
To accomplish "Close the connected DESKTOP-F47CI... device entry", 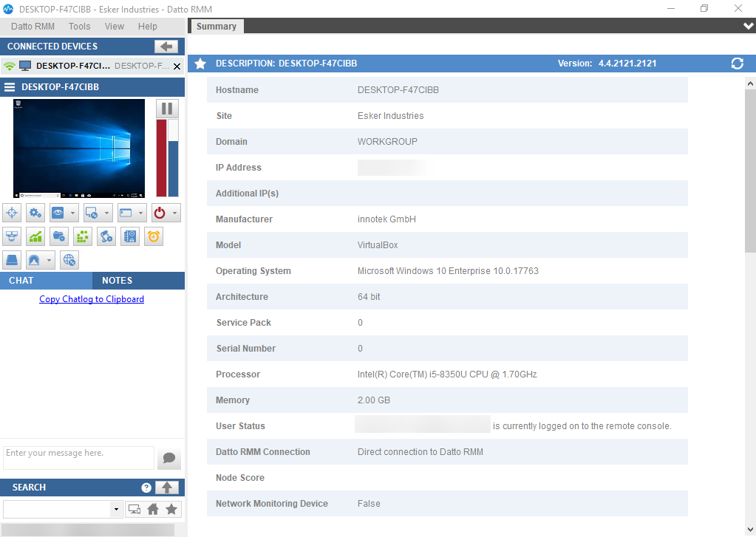I will click(177, 66).
